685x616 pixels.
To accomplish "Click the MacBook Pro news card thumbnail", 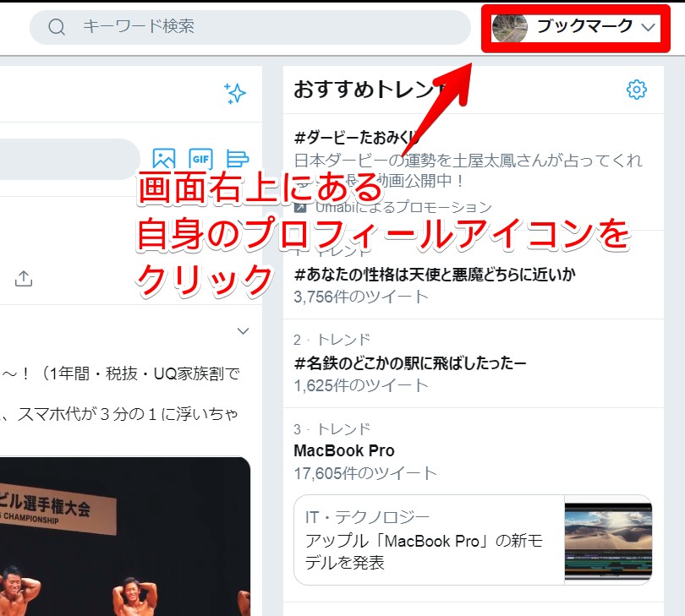I will [x=607, y=540].
